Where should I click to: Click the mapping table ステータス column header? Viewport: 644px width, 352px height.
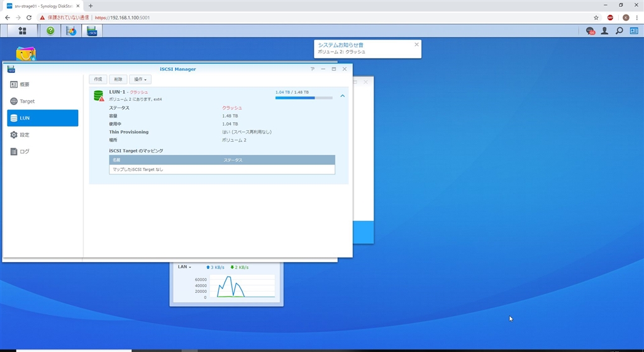click(x=233, y=160)
